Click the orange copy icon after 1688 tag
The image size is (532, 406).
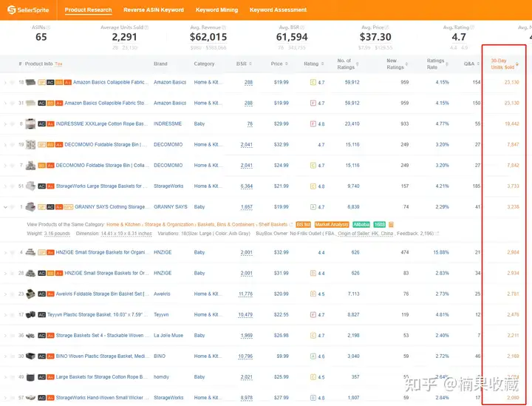point(391,224)
